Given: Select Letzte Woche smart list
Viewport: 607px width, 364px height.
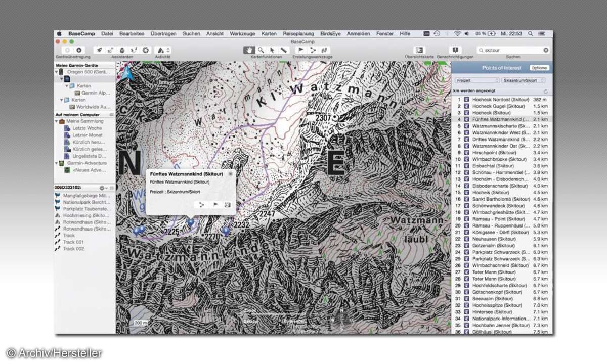Looking at the screenshot, I should (87, 128).
